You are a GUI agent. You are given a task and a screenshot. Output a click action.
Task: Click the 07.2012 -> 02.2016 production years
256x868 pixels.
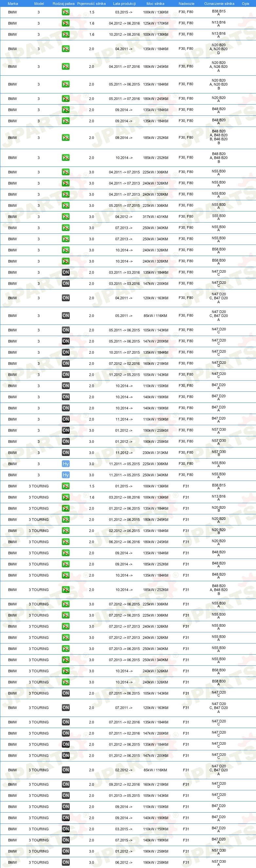click(x=124, y=364)
